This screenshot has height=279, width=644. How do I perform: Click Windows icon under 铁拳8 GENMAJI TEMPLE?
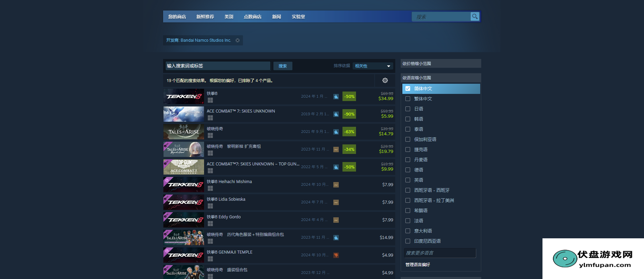210,259
